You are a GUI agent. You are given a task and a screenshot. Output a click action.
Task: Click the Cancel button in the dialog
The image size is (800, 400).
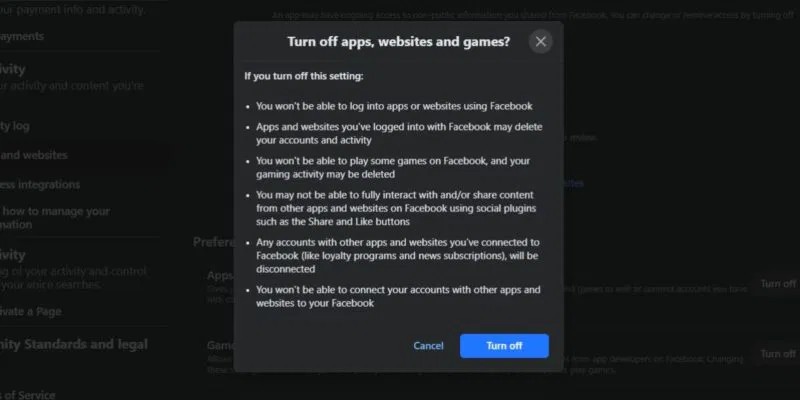428,346
